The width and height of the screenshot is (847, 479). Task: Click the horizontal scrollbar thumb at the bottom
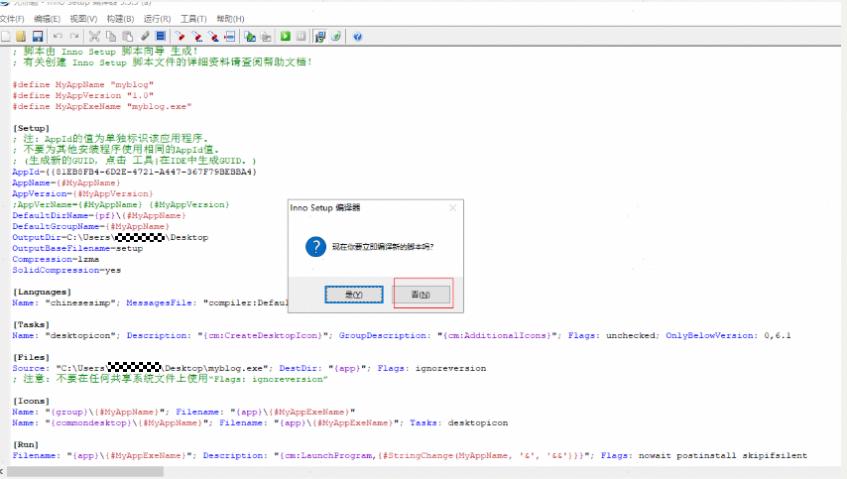pos(85,472)
